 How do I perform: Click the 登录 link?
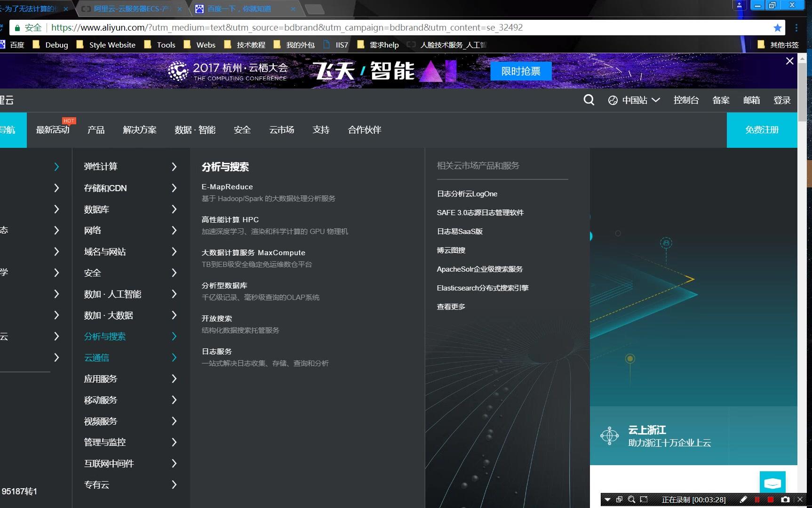click(782, 100)
